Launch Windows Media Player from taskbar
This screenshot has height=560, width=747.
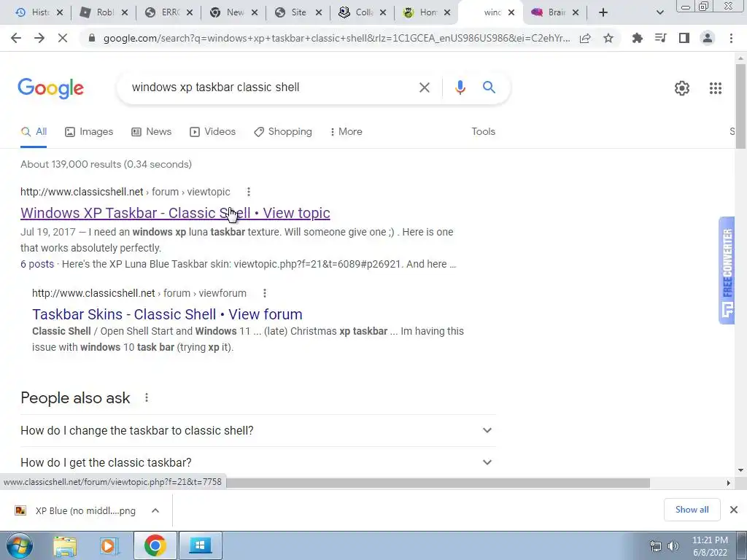109,545
